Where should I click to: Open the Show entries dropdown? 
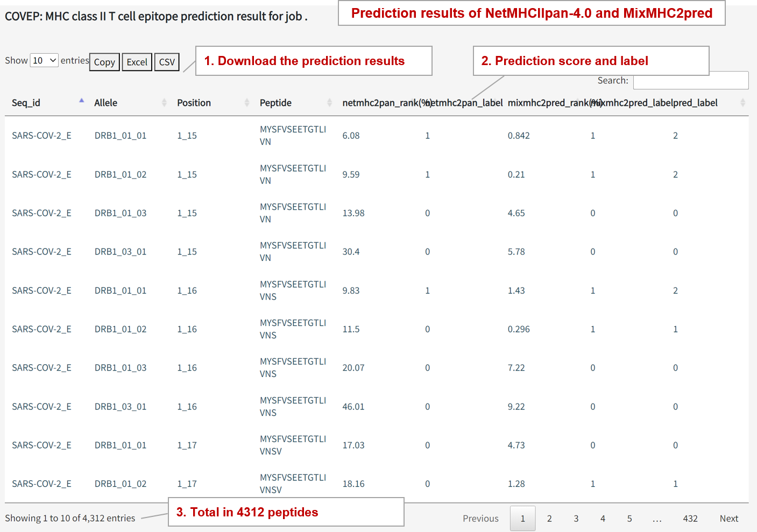pyautogui.click(x=44, y=61)
